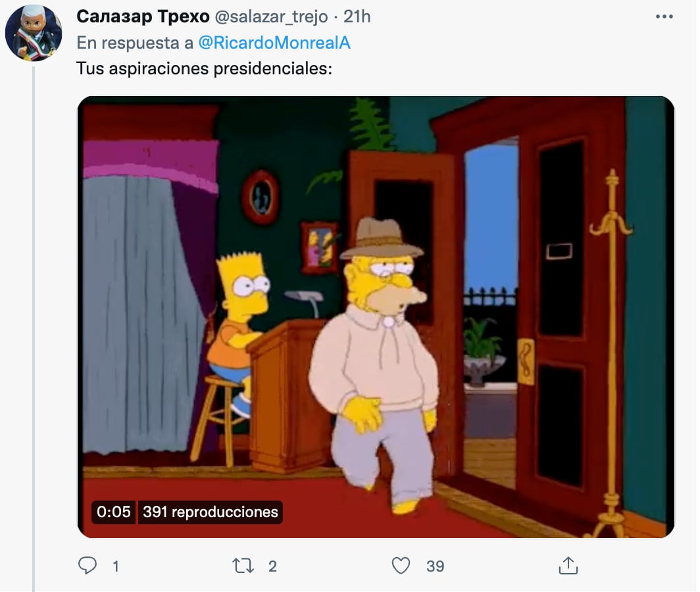Open the three-dot more options menu
The width and height of the screenshot is (700, 592).
(664, 16)
